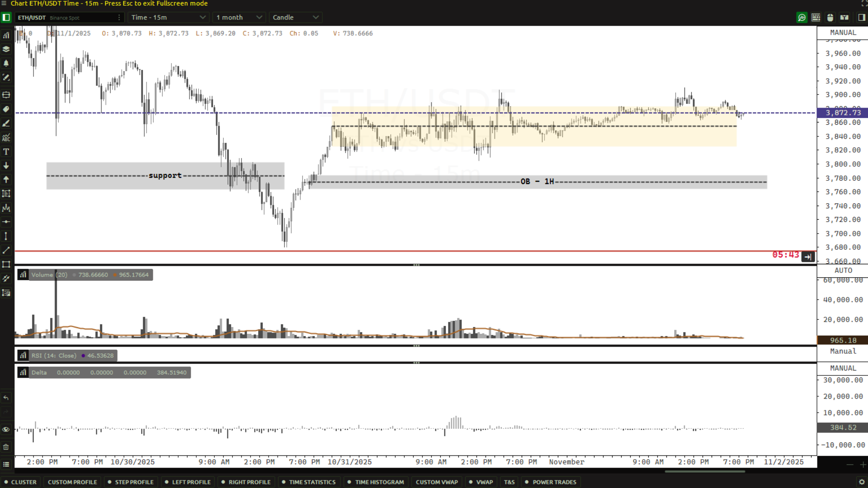Viewport: 868px width, 488px height.
Task: Expand the 1 month period dropdown
Action: (x=239, y=18)
